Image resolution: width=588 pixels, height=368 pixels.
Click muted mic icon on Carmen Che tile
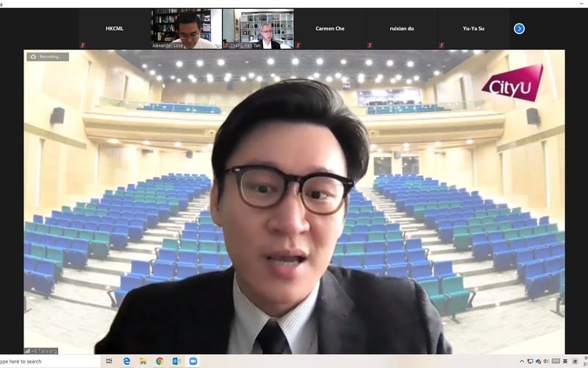298,45
